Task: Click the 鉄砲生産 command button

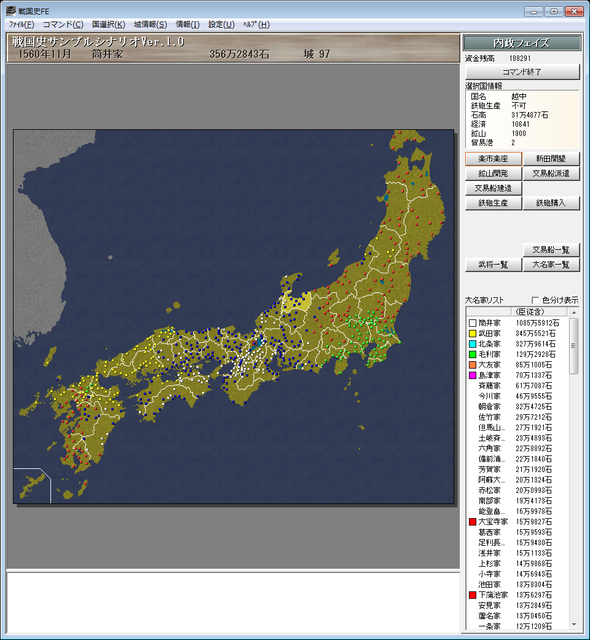Action: 493,203
